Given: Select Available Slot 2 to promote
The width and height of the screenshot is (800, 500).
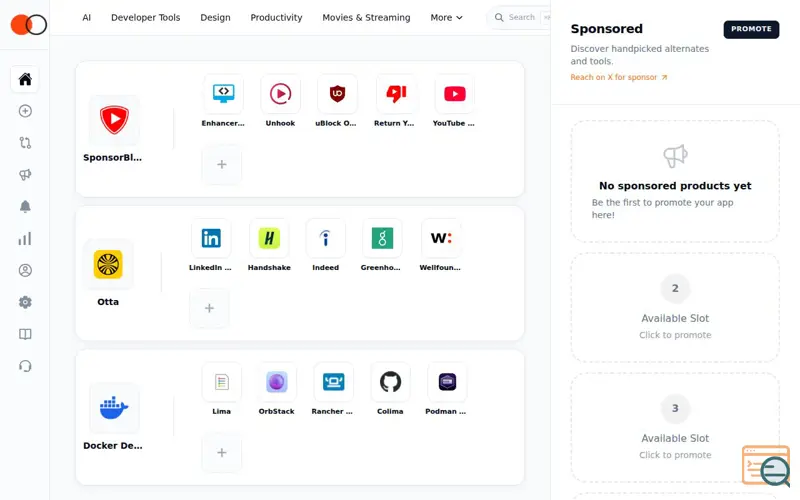Looking at the screenshot, I should pos(675,308).
